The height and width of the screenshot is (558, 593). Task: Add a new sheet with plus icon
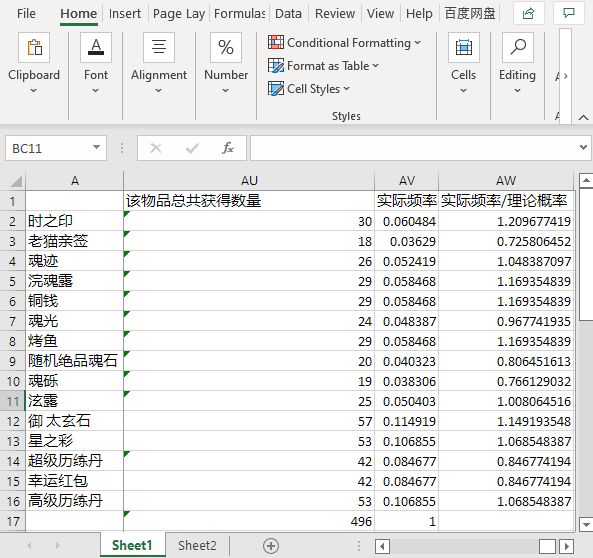271,546
